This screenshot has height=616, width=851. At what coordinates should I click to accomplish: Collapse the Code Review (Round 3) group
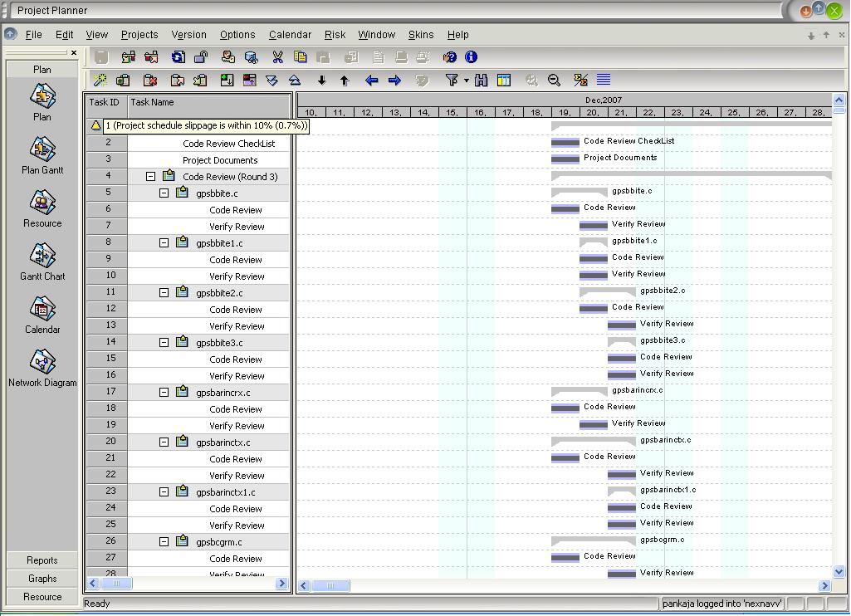150,177
